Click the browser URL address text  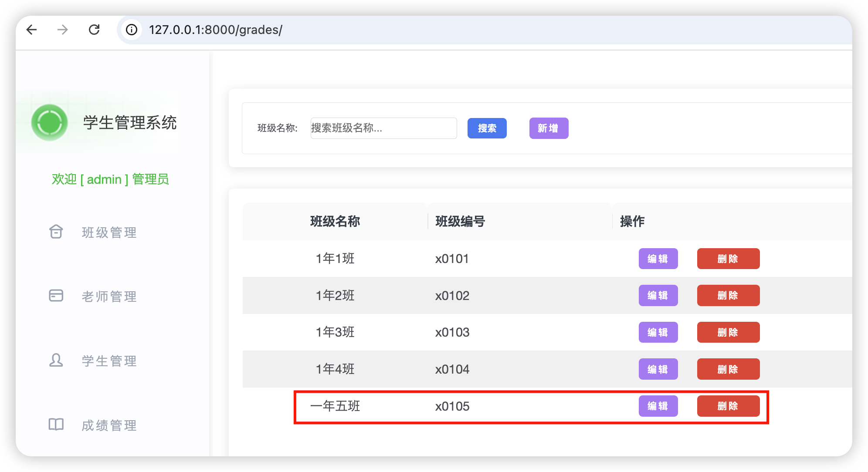pos(216,30)
